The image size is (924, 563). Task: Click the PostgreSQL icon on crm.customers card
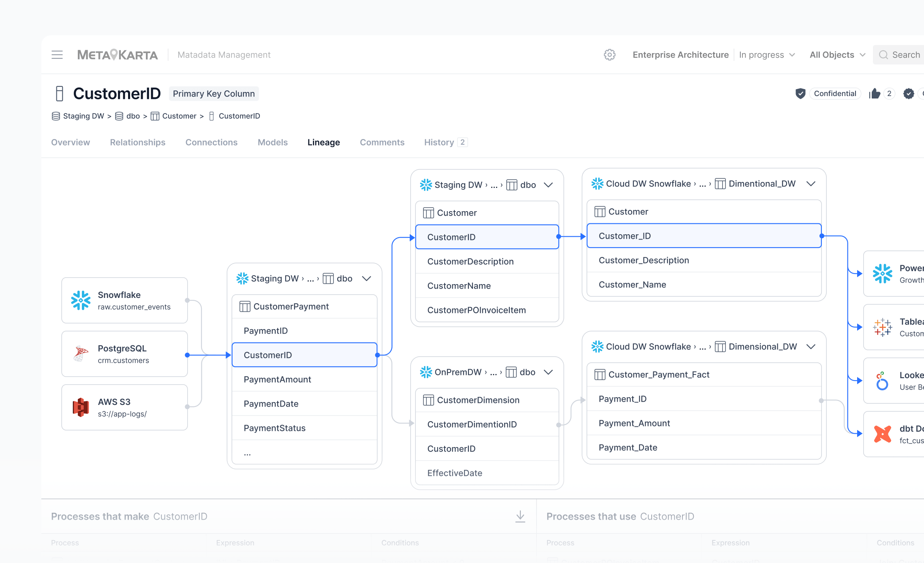click(x=81, y=354)
